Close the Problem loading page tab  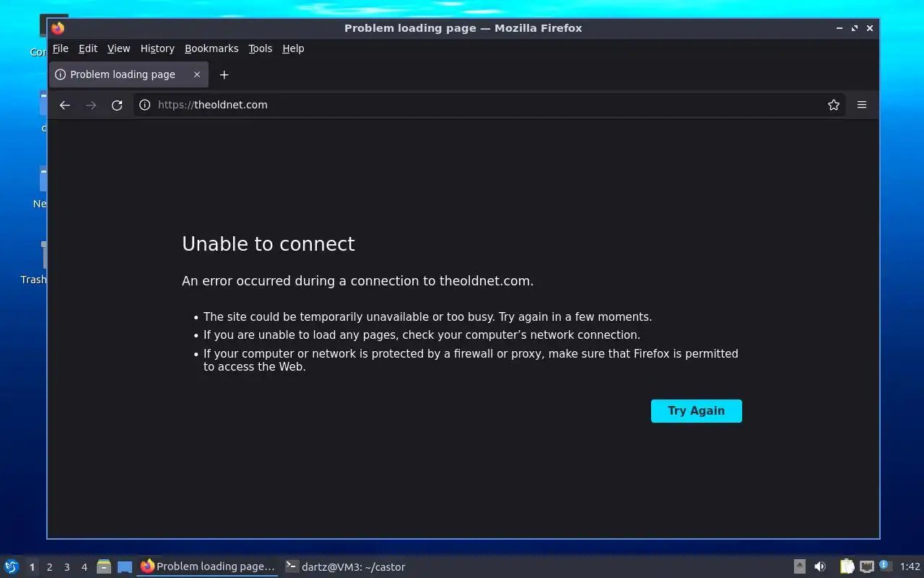click(197, 74)
